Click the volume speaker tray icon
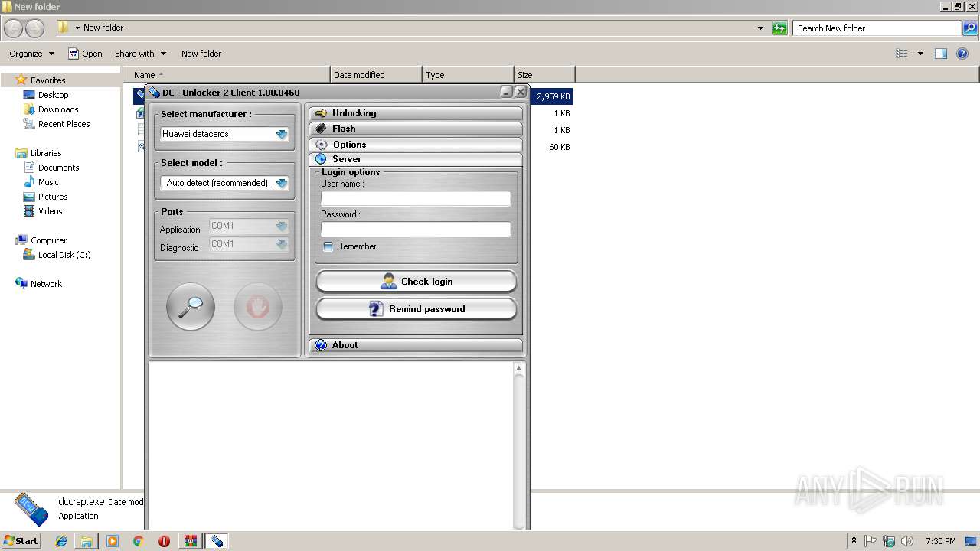Viewport: 980px width, 551px height. pyautogui.click(x=907, y=541)
